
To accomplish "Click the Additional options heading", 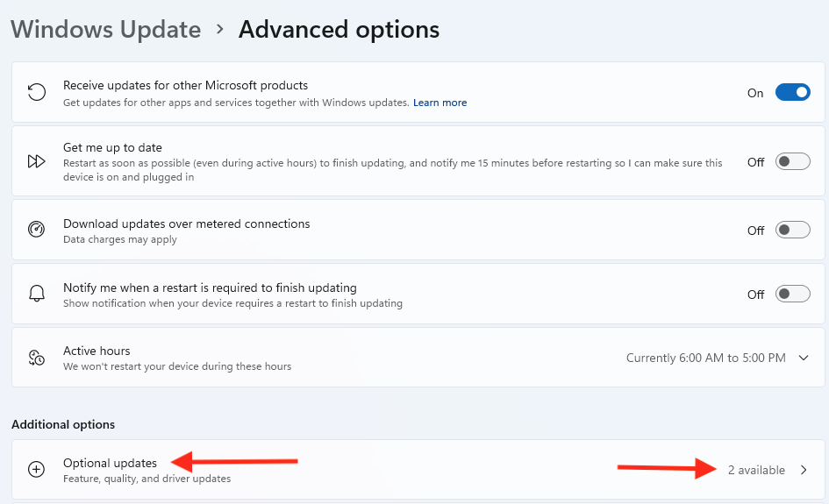I will (x=63, y=424).
